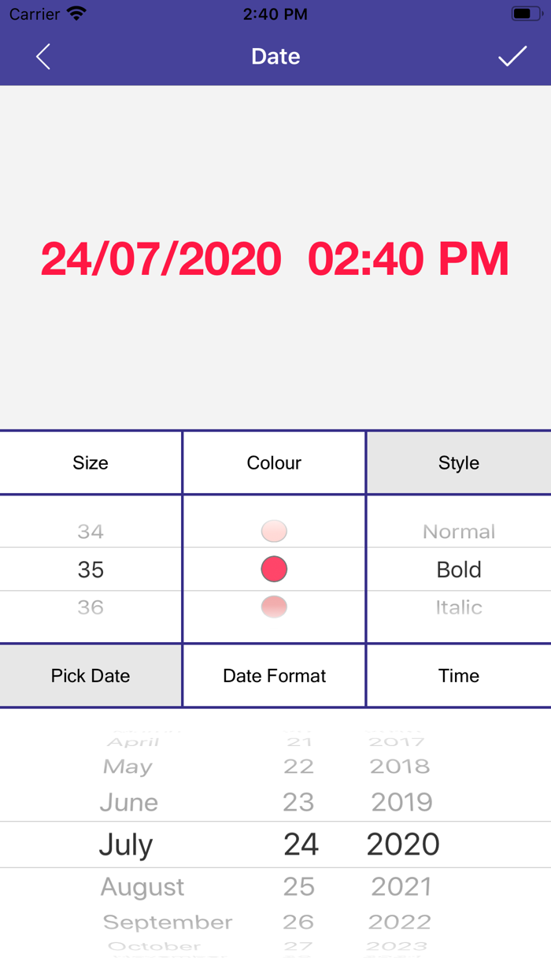Select the faded red swatch below

(274, 607)
